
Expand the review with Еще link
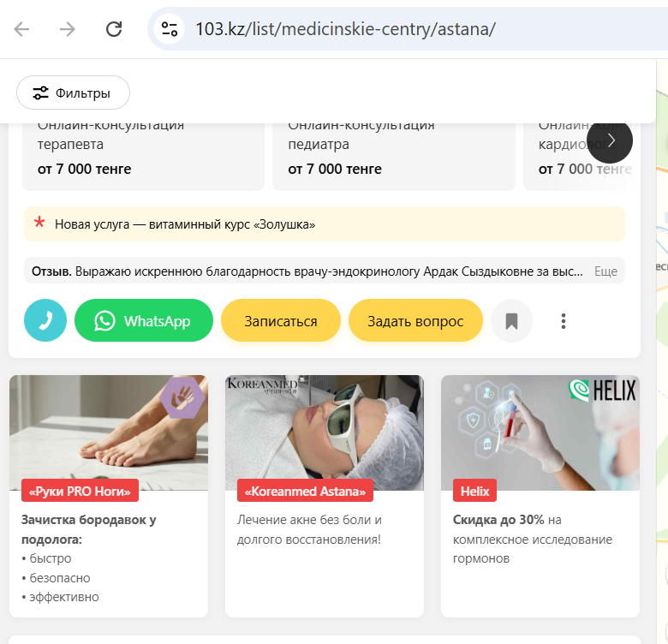pyautogui.click(x=605, y=271)
